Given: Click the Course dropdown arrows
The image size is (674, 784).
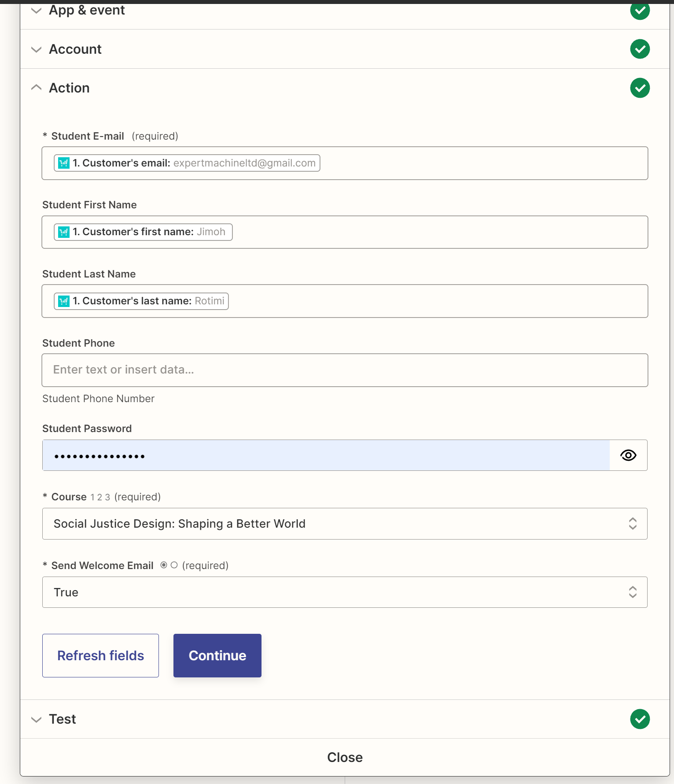Looking at the screenshot, I should [633, 524].
